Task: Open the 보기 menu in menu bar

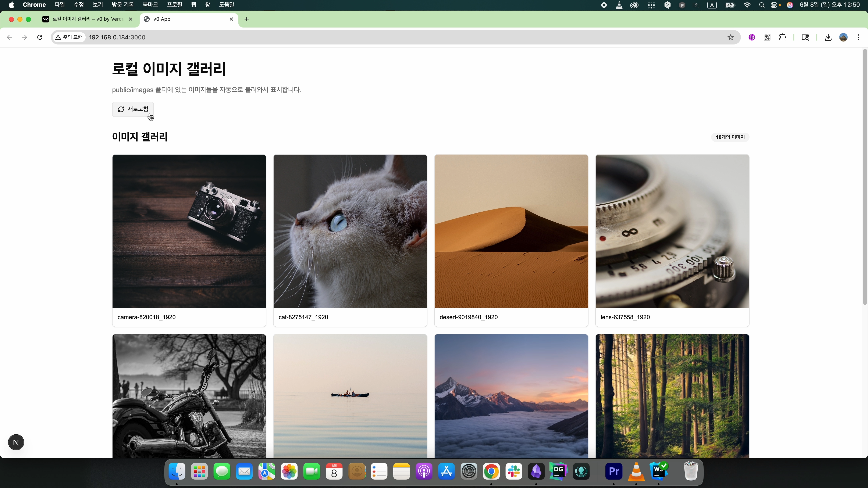Action: (x=97, y=5)
